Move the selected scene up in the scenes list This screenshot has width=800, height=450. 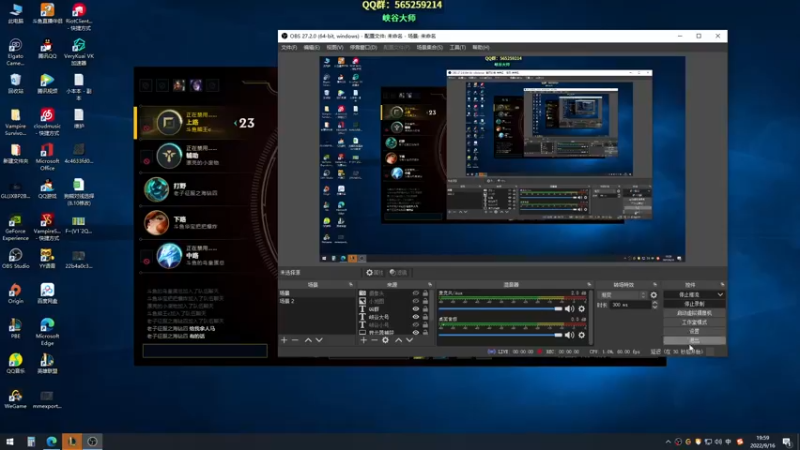(308, 340)
